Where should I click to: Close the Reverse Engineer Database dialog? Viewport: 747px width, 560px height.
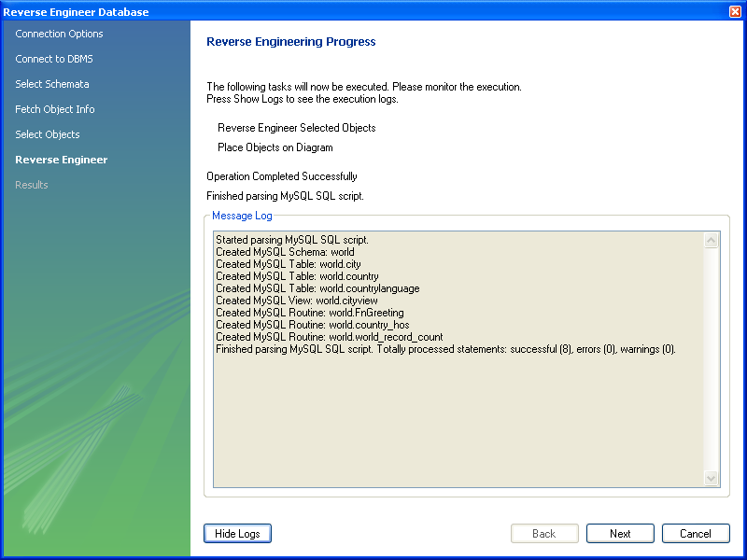click(735, 11)
